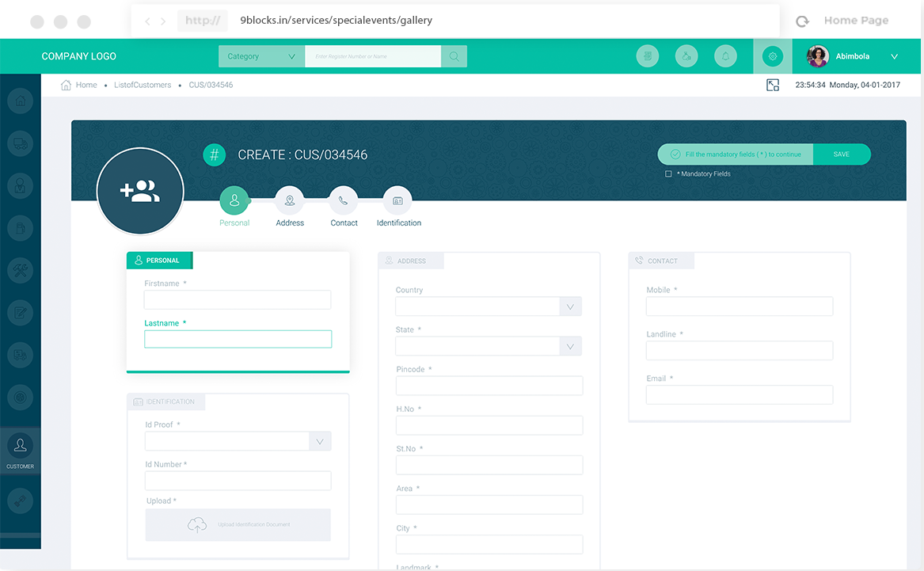Image resolution: width=924 pixels, height=571 pixels.
Task: Focus the register number search field
Action: (x=373, y=56)
